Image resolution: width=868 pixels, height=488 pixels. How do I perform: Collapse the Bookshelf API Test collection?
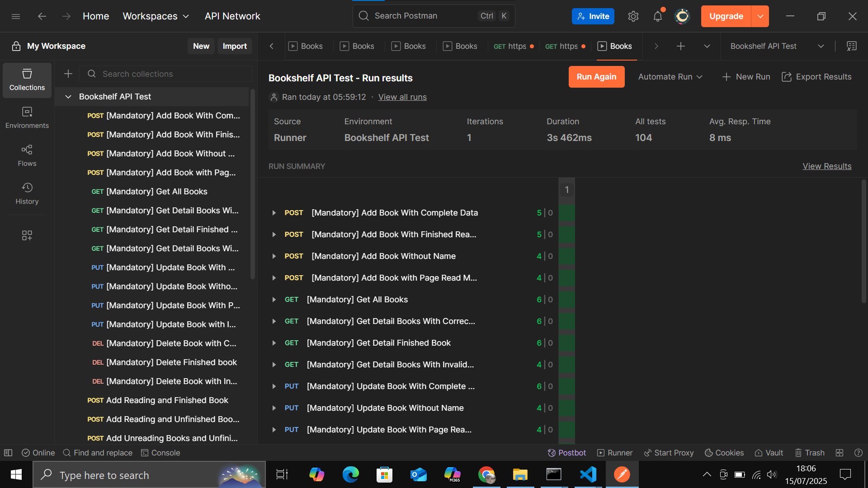point(68,97)
